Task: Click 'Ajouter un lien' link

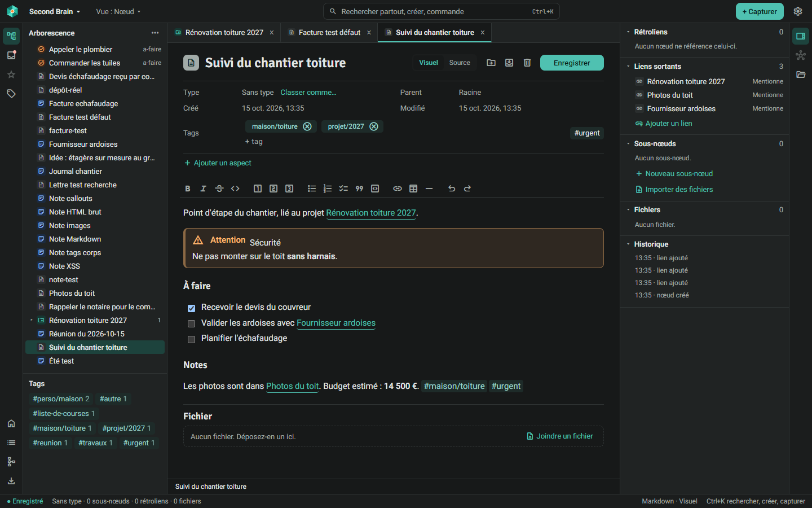Action: [x=664, y=123]
